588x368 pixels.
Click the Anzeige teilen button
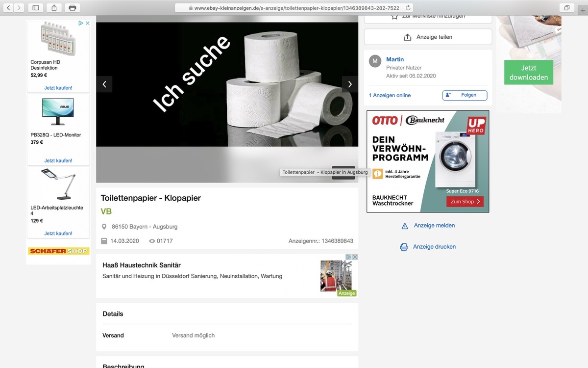[428, 37]
